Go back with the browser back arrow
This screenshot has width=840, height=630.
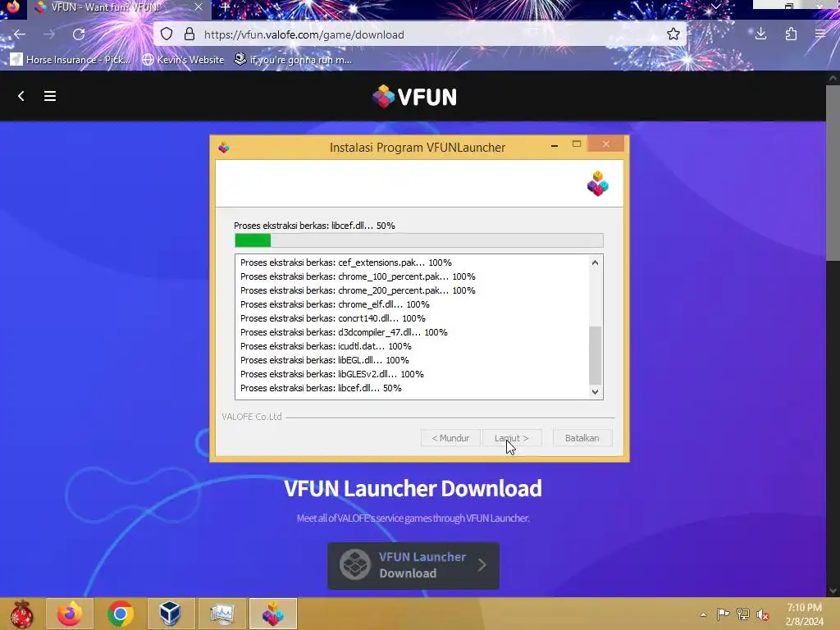pyautogui.click(x=20, y=34)
